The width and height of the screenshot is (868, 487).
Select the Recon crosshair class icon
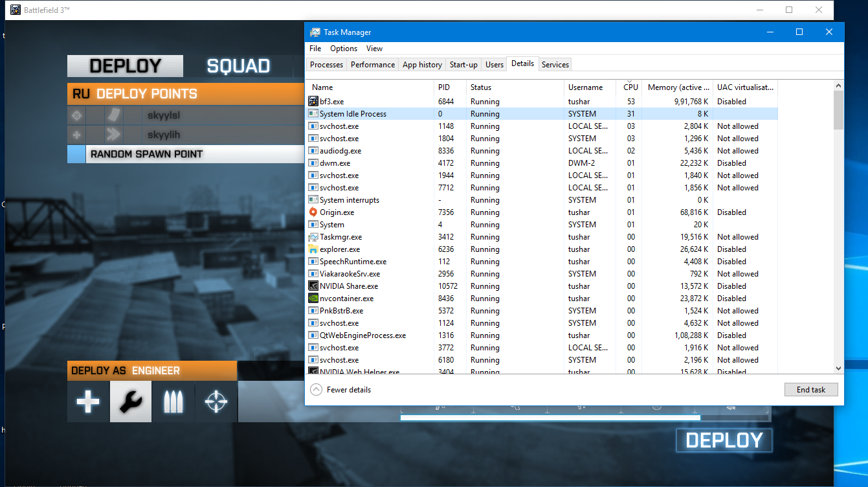pyautogui.click(x=216, y=402)
